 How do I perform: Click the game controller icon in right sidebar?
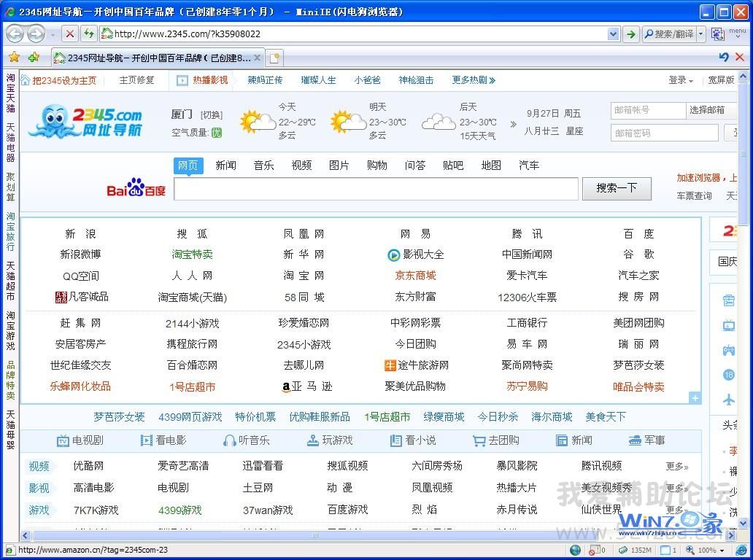(x=728, y=350)
